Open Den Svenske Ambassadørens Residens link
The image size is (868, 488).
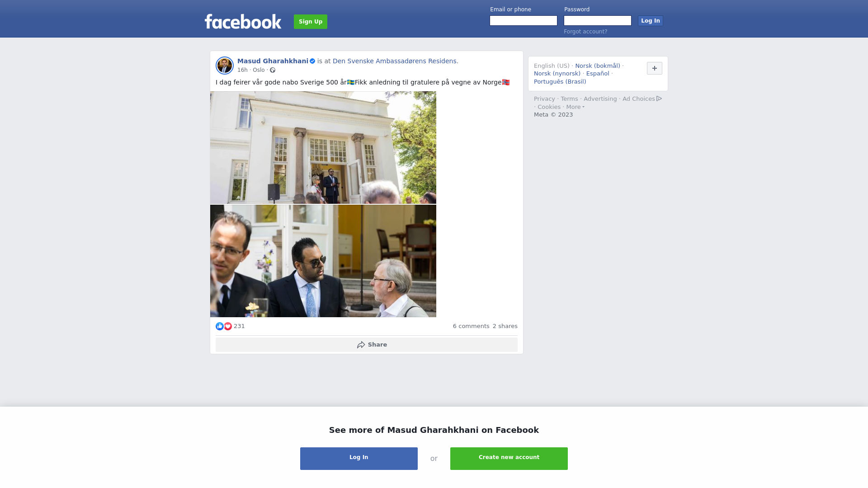[395, 61]
